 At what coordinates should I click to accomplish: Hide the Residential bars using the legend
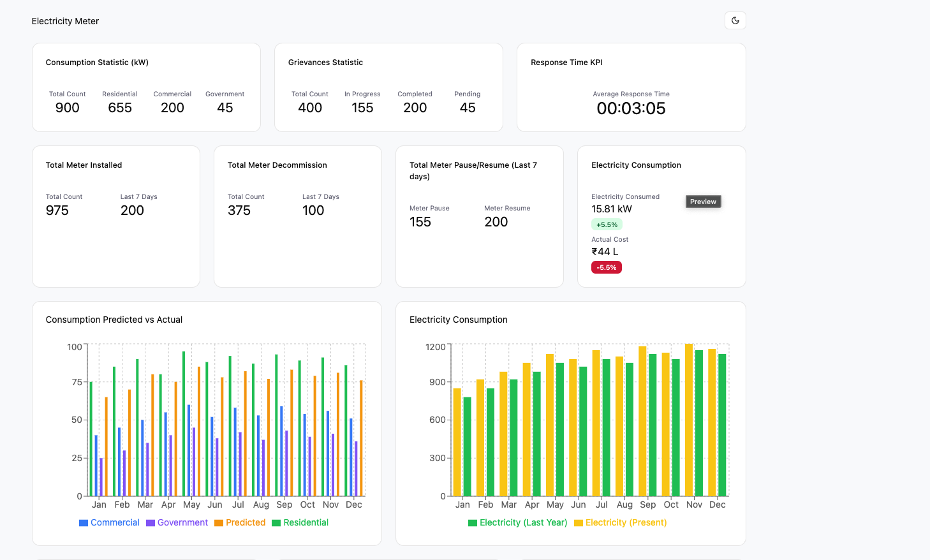click(305, 522)
